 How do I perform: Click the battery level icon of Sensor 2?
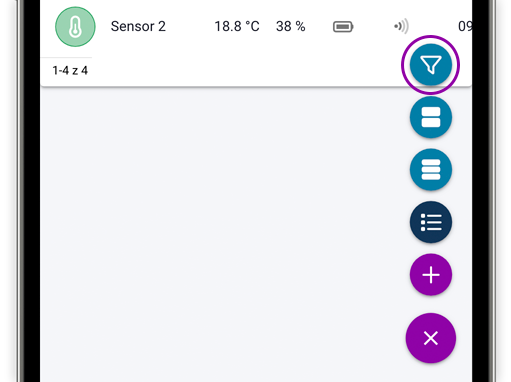click(343, 27)
